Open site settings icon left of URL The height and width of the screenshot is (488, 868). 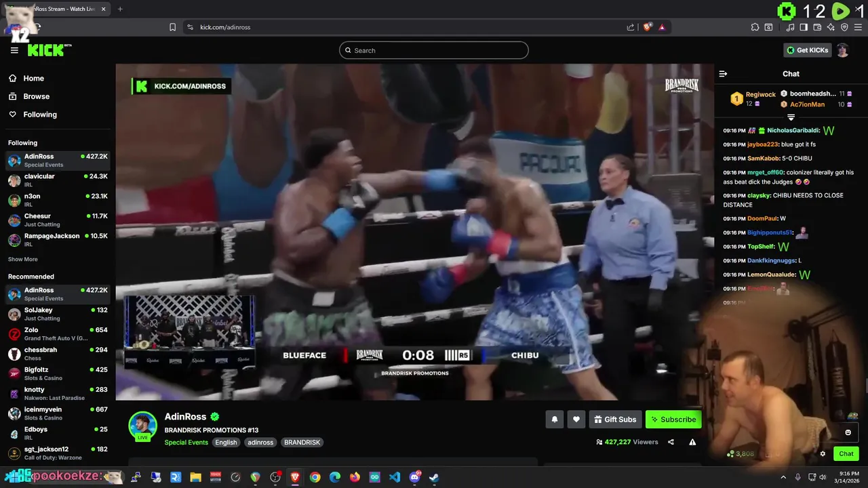coord(190,27)
